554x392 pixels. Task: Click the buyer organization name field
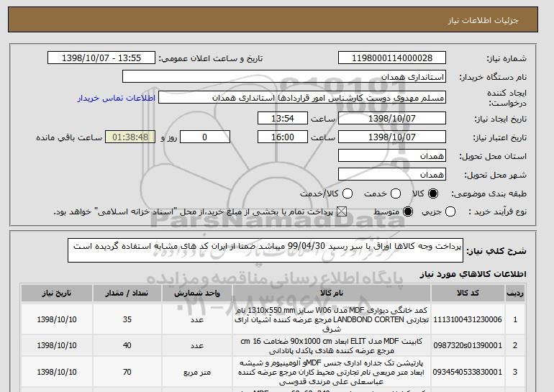pyautogui.click(x=284, y=77)
